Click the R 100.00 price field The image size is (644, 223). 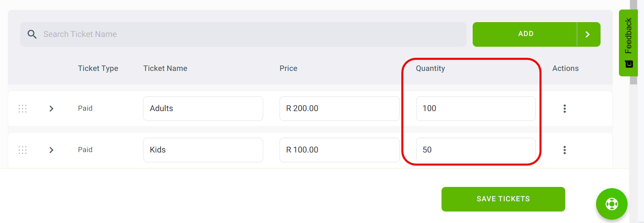[x=339, y=150]
